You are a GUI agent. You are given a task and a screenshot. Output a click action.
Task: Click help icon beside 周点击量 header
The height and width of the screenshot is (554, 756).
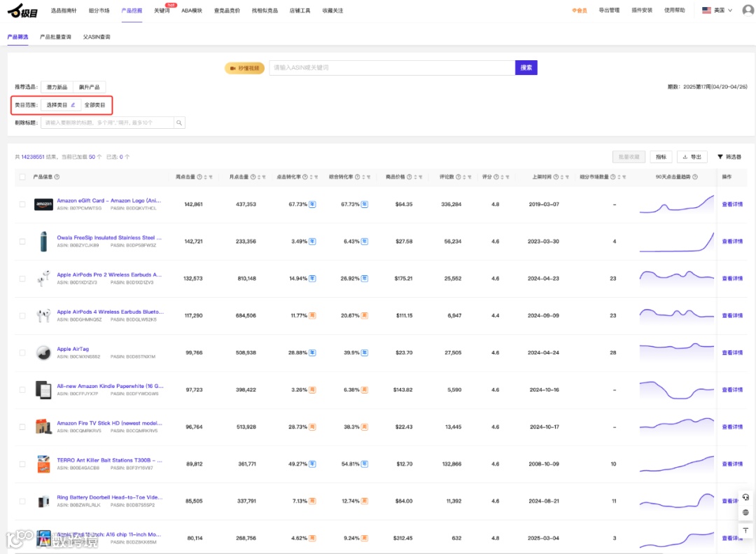click(x=199, y=177)
